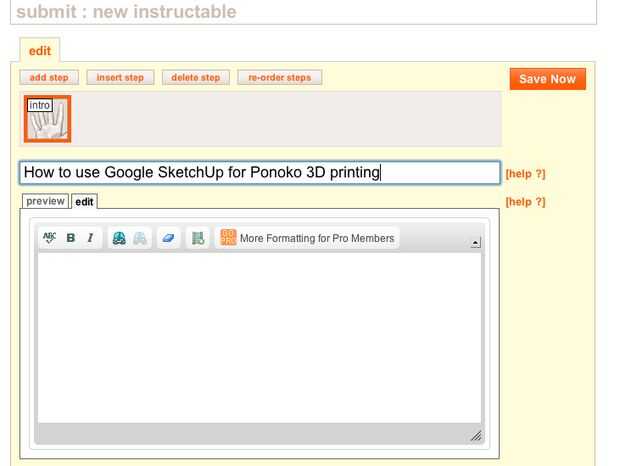Click the green insert image icon
Screen dimensions: 620x466
(x=198, y=238)
